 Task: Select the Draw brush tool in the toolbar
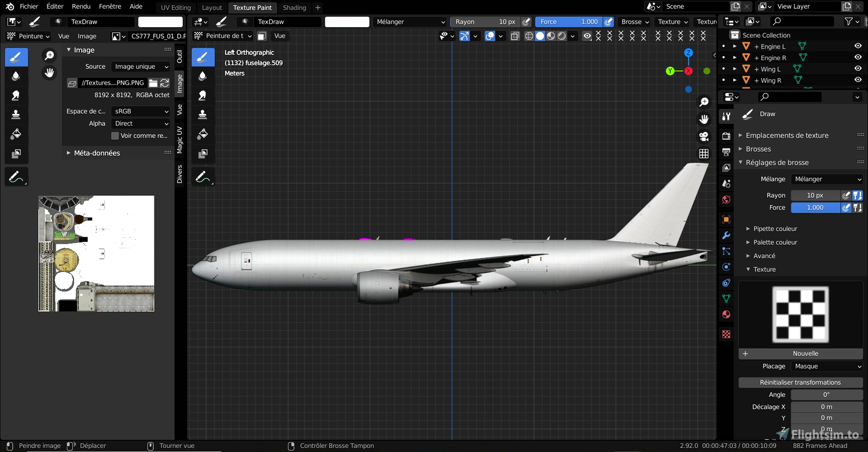click(x=16, y=57)
